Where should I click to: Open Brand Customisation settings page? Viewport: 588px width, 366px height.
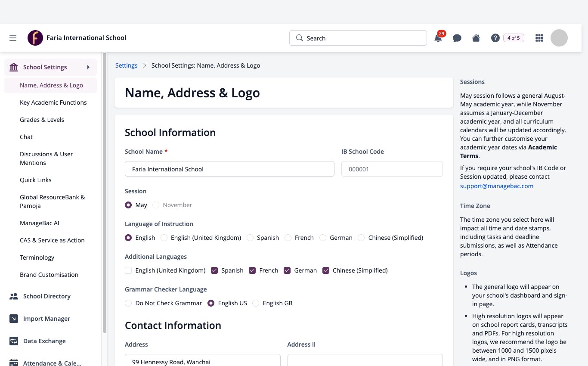[49, 275]
